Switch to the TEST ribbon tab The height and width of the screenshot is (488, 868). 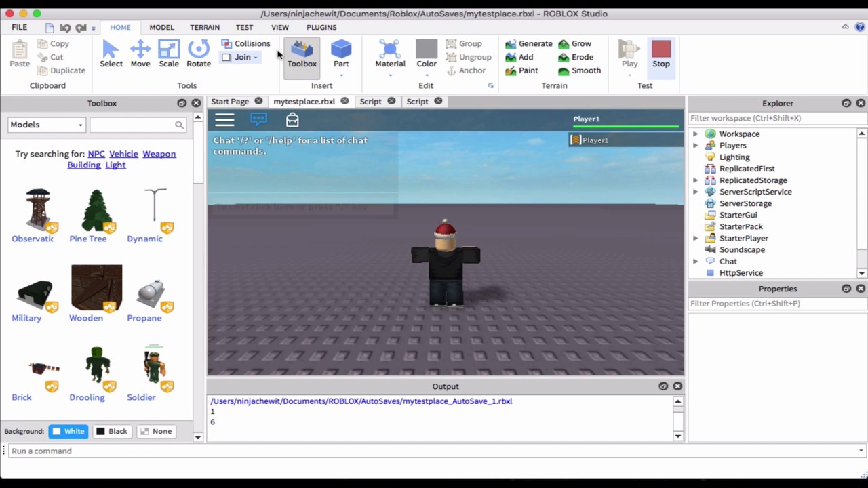click(244, 28)
